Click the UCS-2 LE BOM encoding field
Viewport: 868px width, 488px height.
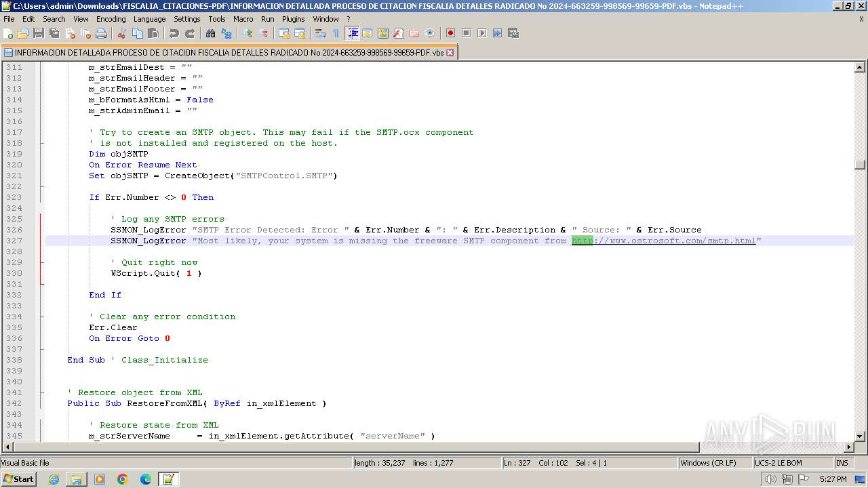793,463
